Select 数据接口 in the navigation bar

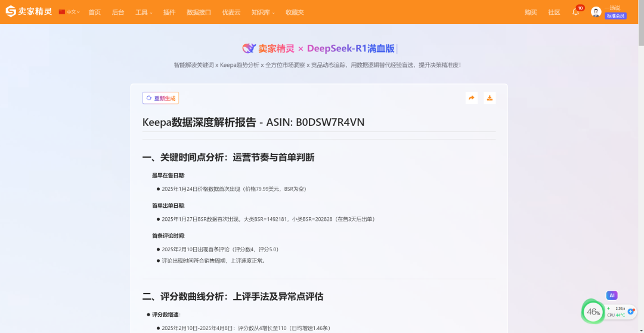[x=199, y=13]
